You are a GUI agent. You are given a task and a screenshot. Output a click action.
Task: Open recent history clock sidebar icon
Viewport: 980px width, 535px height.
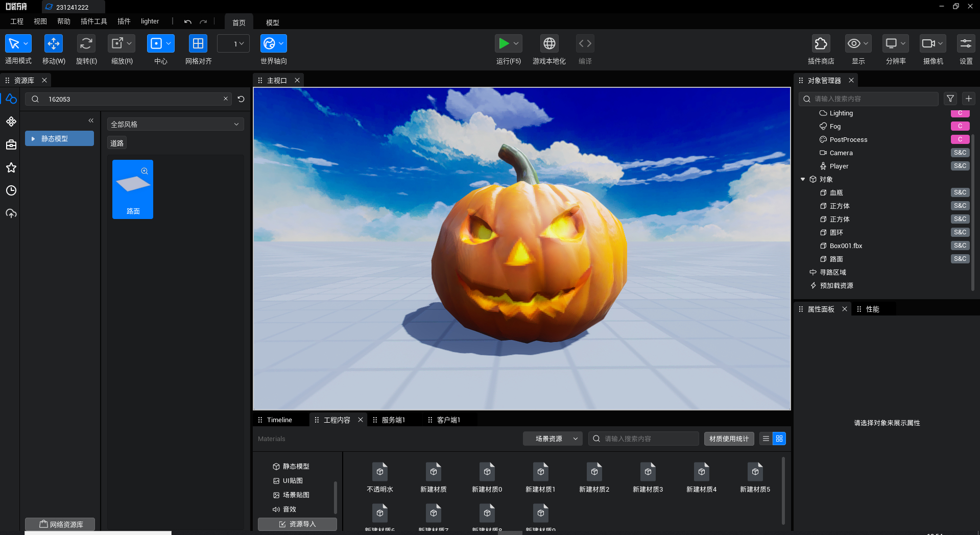11,190
